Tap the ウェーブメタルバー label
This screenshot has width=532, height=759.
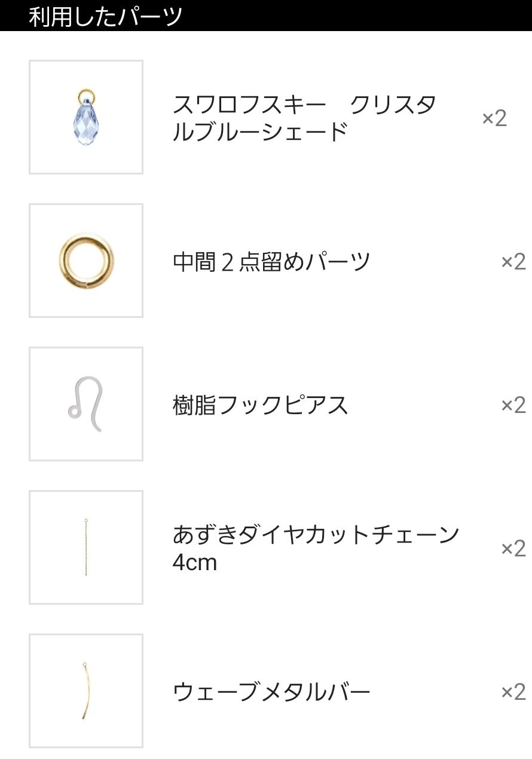[x=271, y=692]
